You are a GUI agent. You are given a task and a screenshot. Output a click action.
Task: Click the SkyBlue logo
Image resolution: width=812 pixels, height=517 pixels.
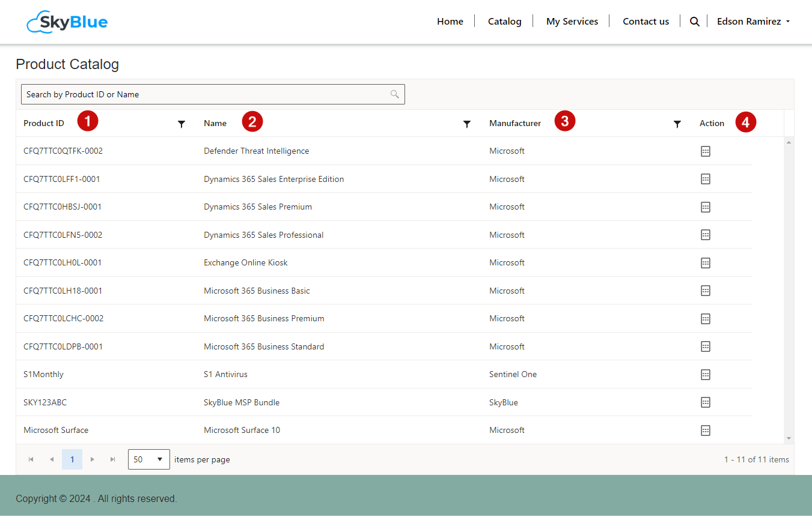pyautogui.click(x=67, y=22)
